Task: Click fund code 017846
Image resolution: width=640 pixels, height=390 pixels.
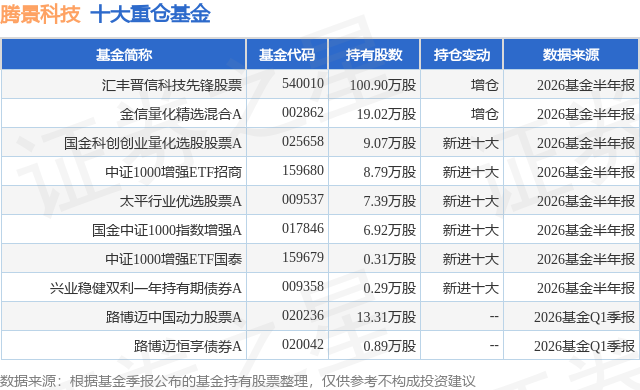Action: coord(302,228)
